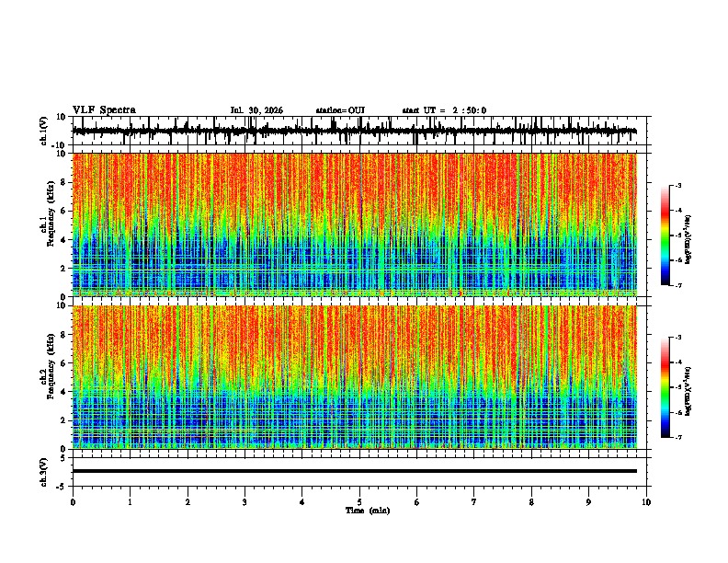Click the station=OUI label
This screenshot has width=728, height=563.
coord(340,110)
